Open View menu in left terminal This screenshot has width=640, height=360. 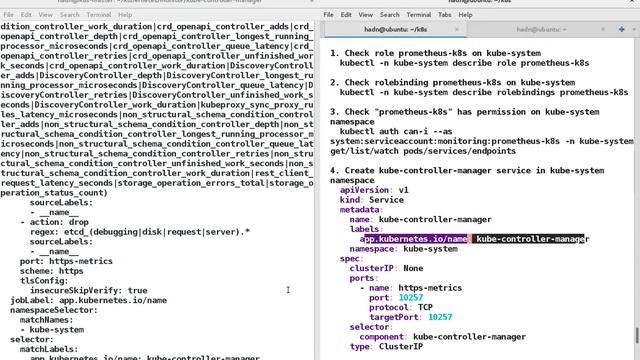coord(45,15)
